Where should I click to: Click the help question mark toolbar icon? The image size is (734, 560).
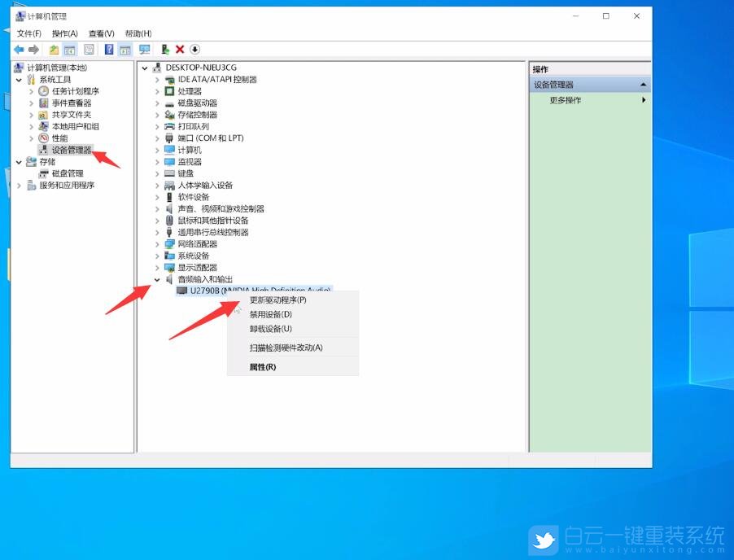(108, 49)
